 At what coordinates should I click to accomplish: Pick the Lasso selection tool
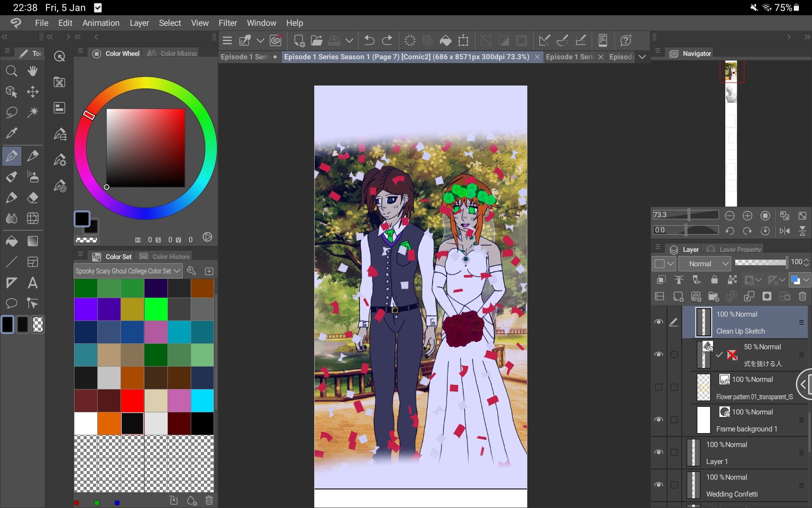(11, 112)
